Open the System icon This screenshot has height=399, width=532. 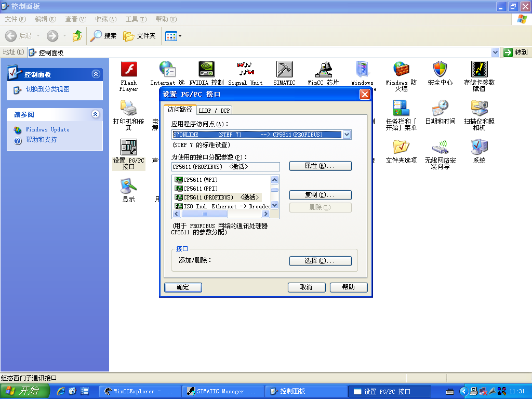click(x=479, y=151)
